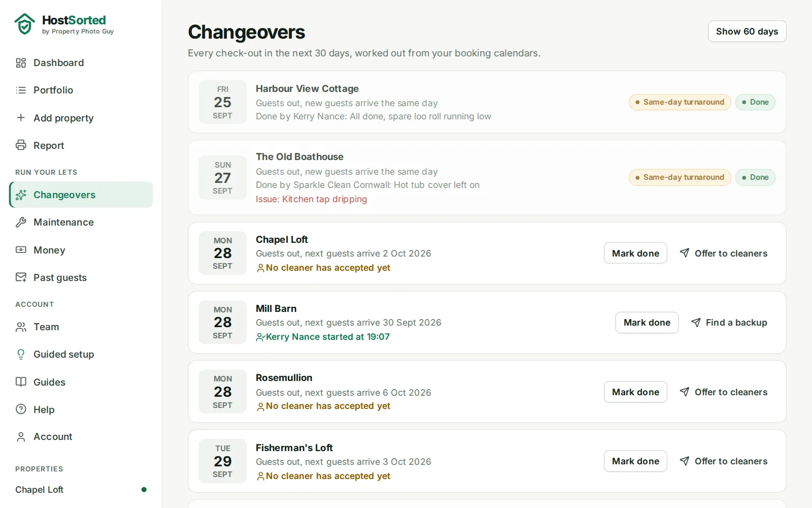
Task: Click the Changeovers sparkle icon
Action: coord(21,195)
